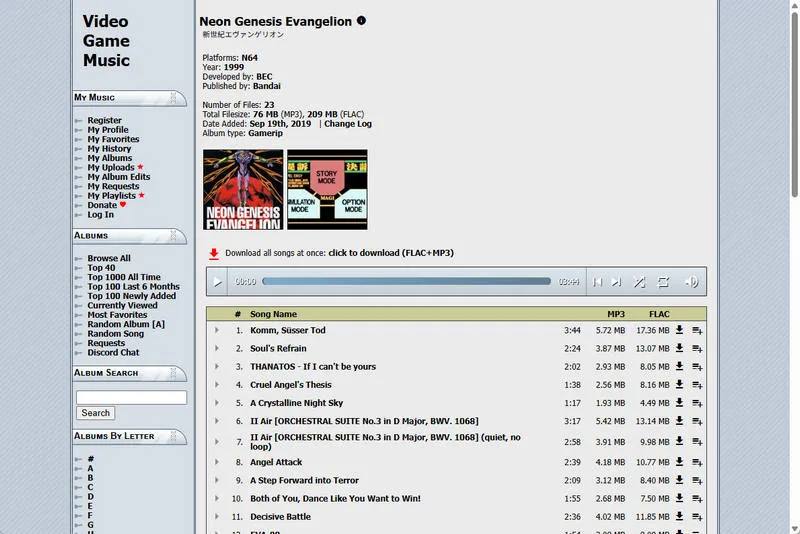Click the Video Game Music site logo
This screenshot has height=534, width=800.
(x=106, y=41)
